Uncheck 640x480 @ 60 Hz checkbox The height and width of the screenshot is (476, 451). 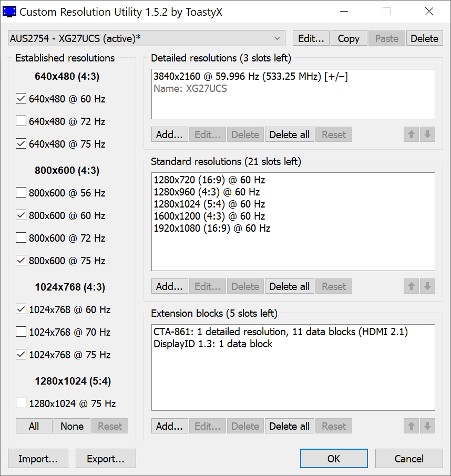coord(21,99)
